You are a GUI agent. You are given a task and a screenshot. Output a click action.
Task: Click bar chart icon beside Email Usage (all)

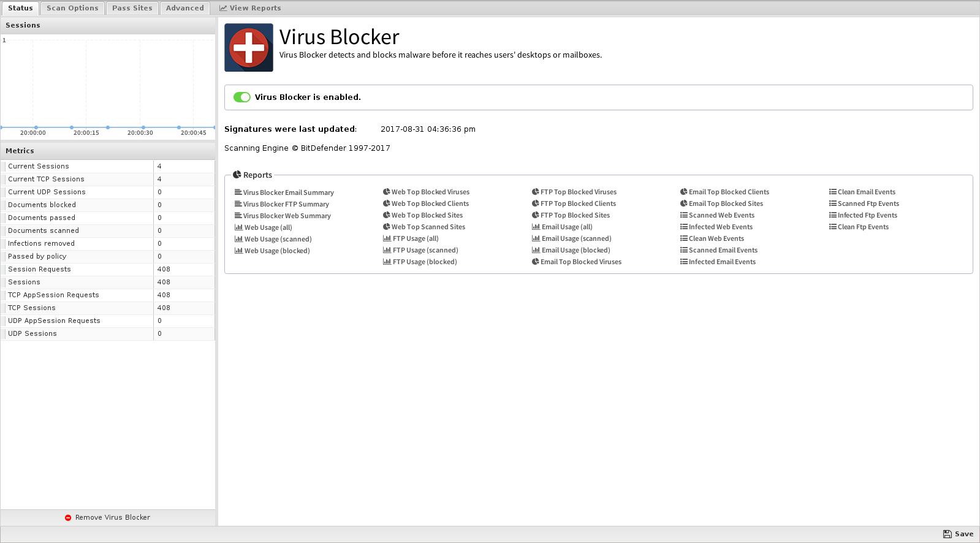point(536,227)
